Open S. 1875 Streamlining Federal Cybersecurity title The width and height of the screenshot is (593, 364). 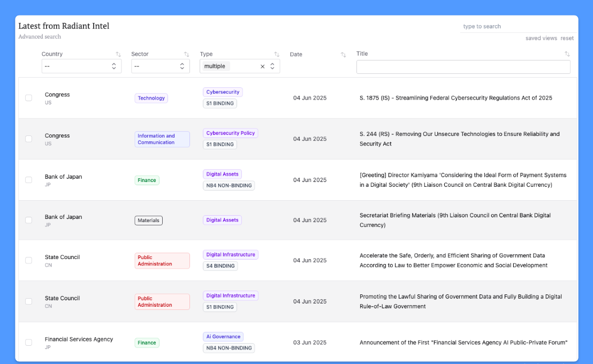455,98
